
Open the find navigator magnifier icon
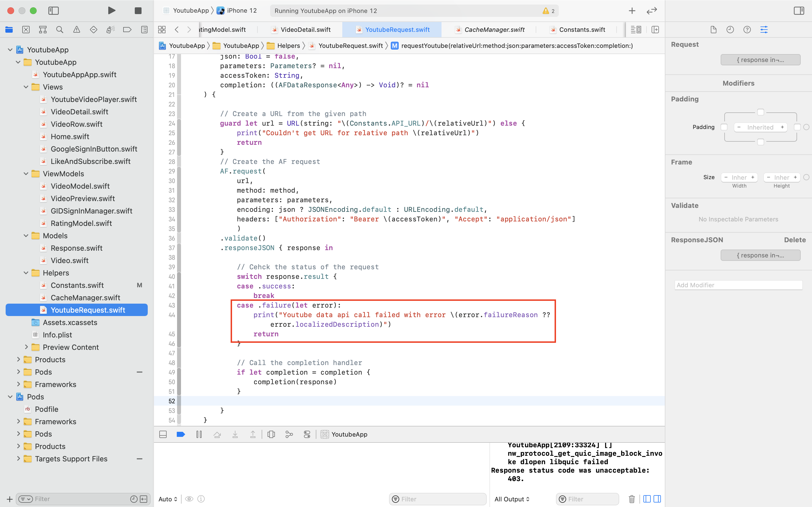click(60, 30)
